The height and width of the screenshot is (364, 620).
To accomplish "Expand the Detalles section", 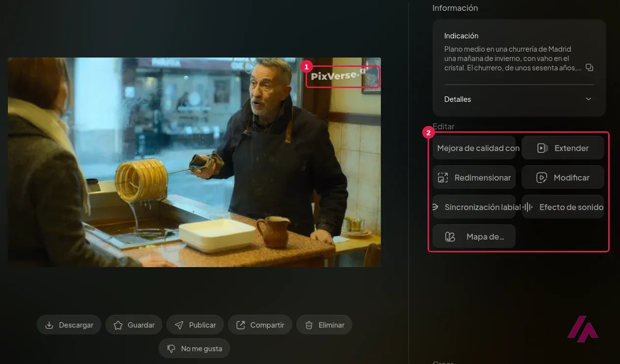I will pyautogui.click(x=519, y=99).
